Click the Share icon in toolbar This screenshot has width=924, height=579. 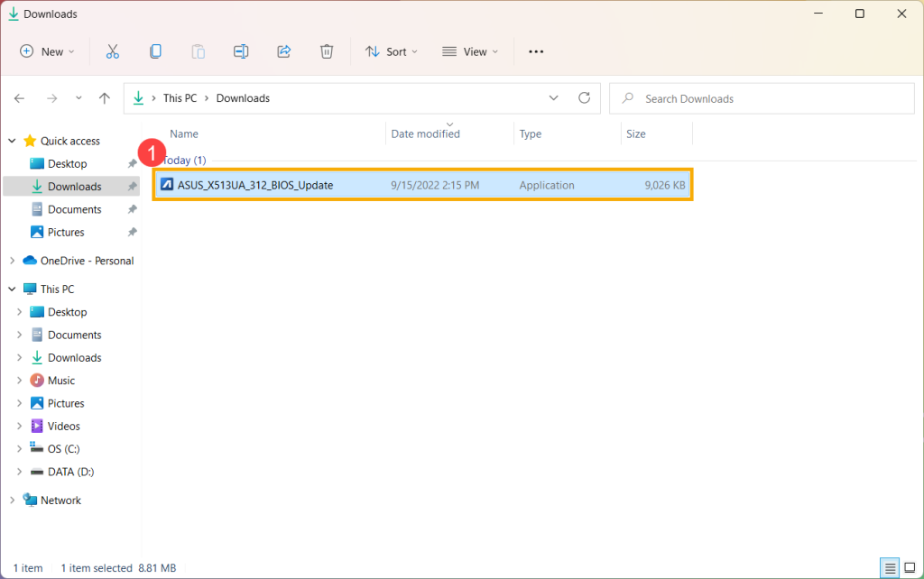tap(284, 51)
